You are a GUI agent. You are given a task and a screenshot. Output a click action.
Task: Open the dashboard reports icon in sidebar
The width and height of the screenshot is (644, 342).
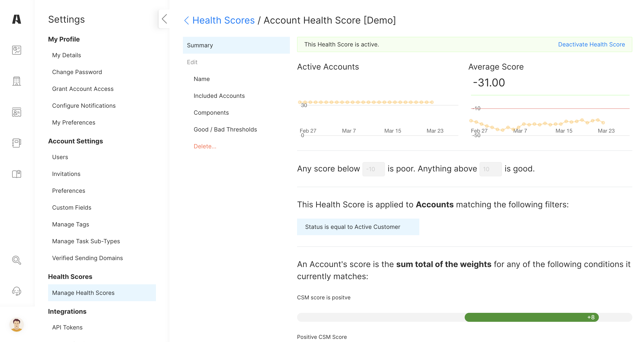tap(16, 50)
